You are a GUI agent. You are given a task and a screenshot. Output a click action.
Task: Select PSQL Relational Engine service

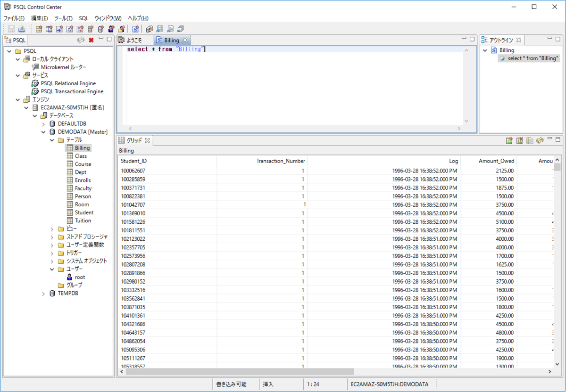point(68,83)
